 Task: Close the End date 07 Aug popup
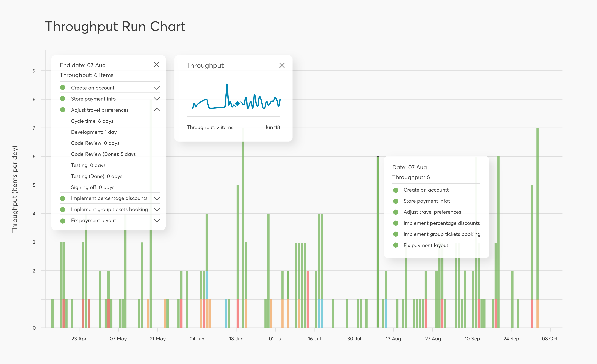(156, 65)
